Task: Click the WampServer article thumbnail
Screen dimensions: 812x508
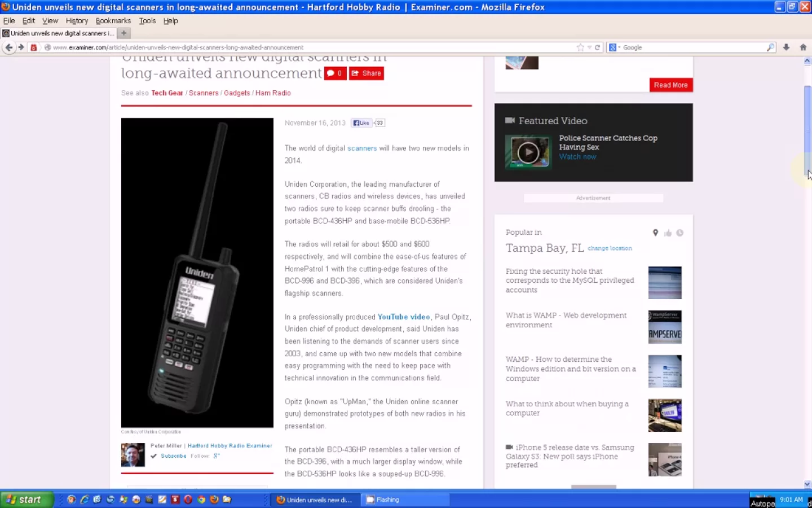Action: click(665, 327)
